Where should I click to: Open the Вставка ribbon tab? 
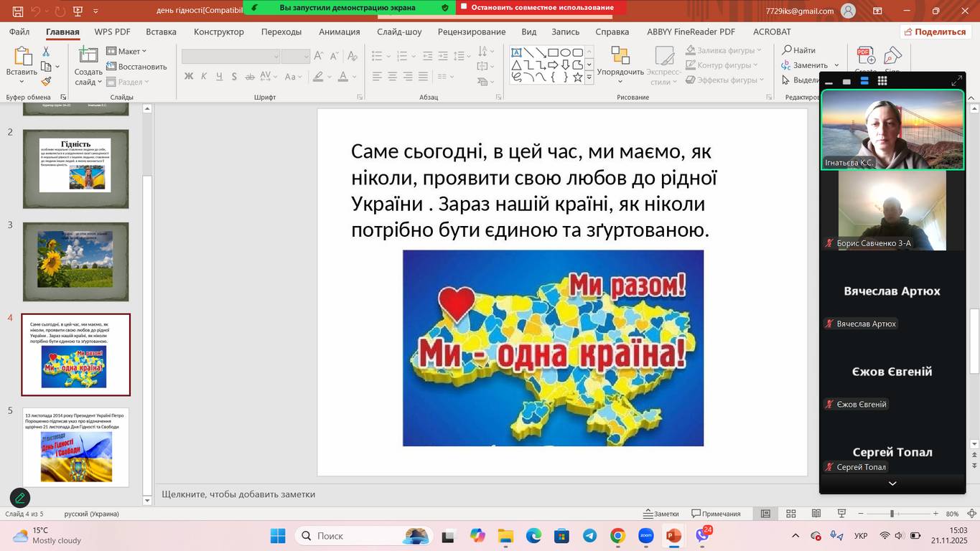click(161, 32)
